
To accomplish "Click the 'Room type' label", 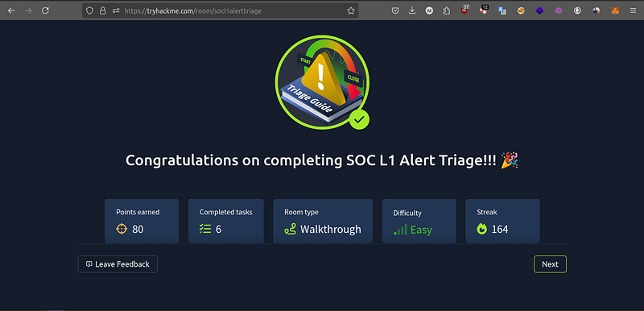I will (301, 213).
